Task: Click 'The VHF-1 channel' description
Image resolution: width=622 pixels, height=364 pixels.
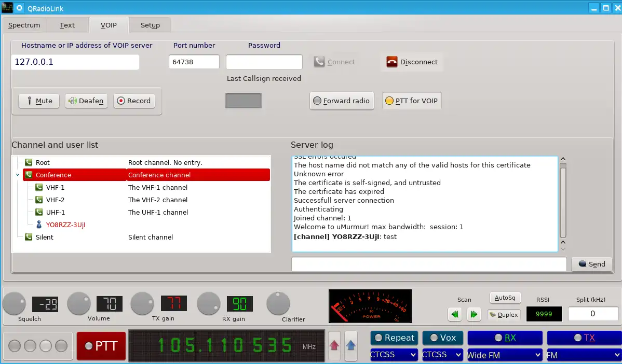Action: [157, 187]
